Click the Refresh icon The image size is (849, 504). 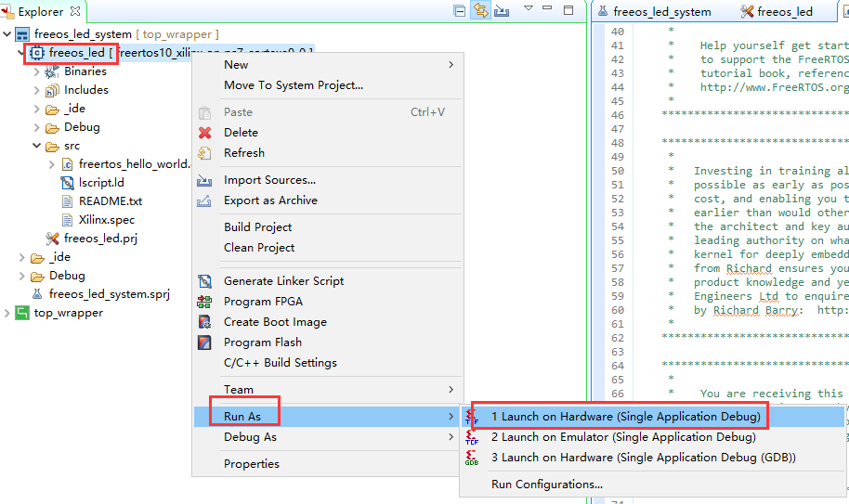click(204, 153)
